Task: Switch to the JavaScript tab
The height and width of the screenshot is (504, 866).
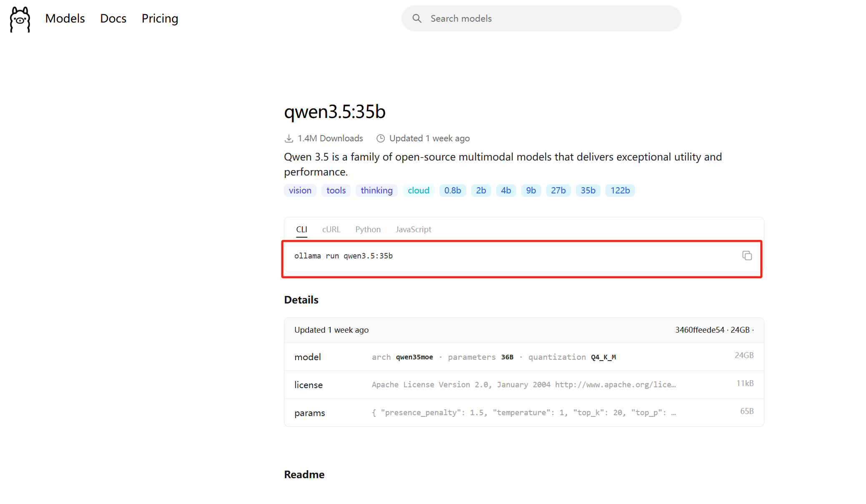Action: coord(413,229)
